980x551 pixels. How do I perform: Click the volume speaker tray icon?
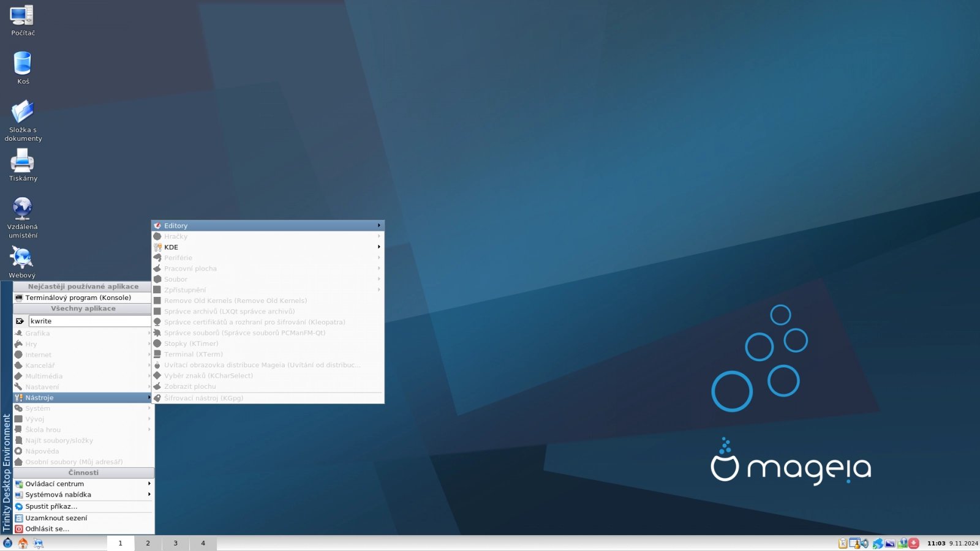click(x=865, y=543)
